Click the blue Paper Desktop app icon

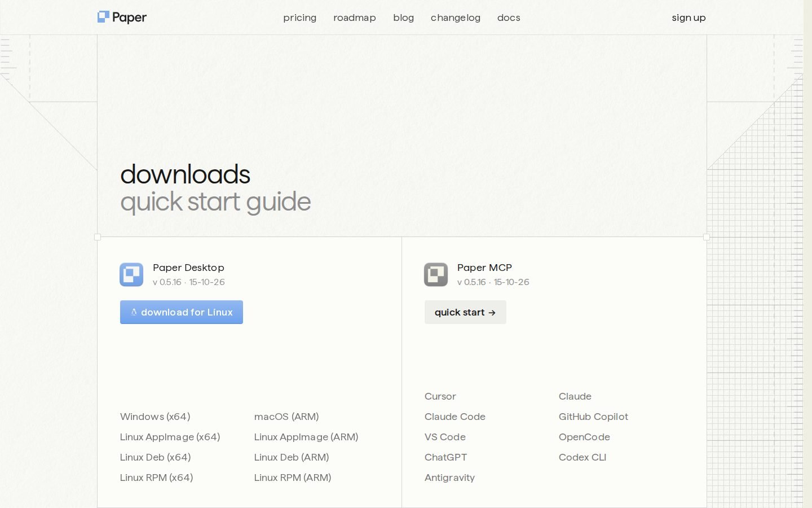pos(131,275)
